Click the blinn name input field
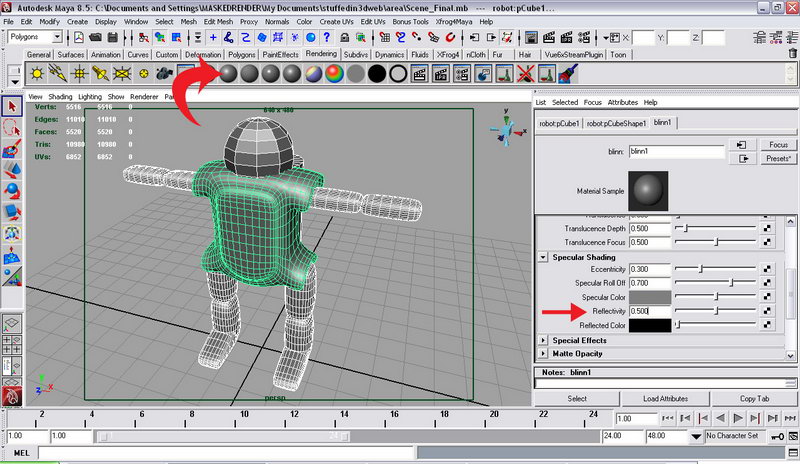This screenshot has height=464, width=800. coord(676,152)
